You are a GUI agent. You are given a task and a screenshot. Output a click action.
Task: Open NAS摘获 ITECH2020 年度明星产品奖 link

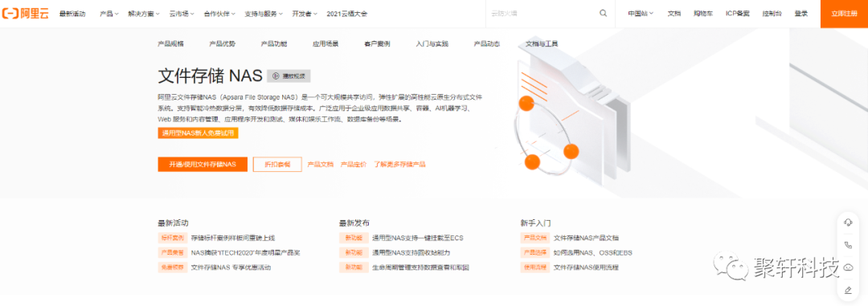coord(245,253)
